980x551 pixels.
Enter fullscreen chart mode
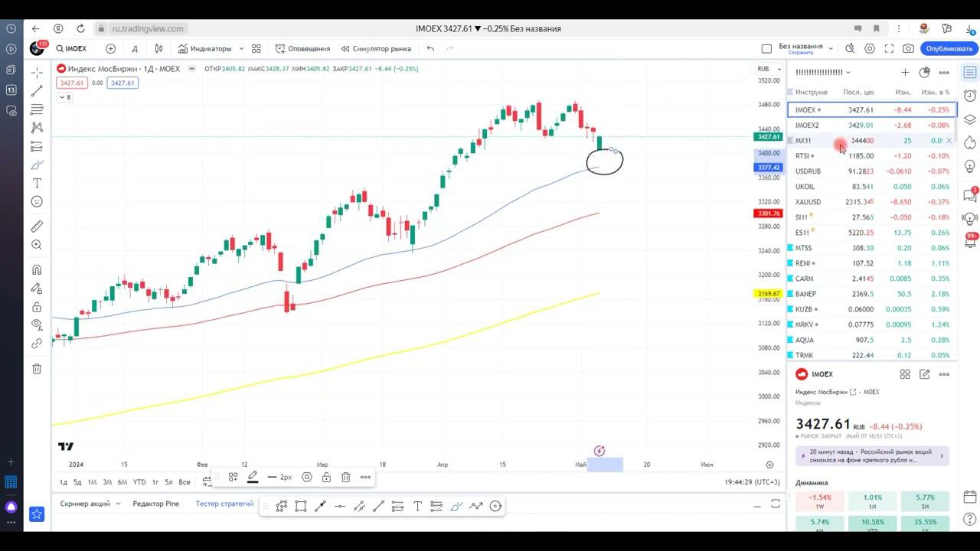click(x=889, y=48)
